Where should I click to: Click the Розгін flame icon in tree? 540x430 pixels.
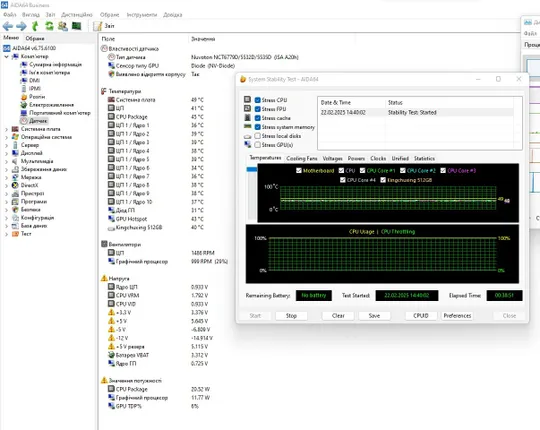[x=24, y=97]
